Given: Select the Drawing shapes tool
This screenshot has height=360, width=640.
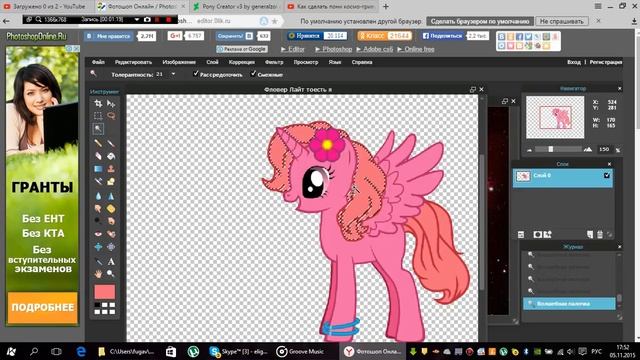Looking at the screenshot, I should coord(111,181).
